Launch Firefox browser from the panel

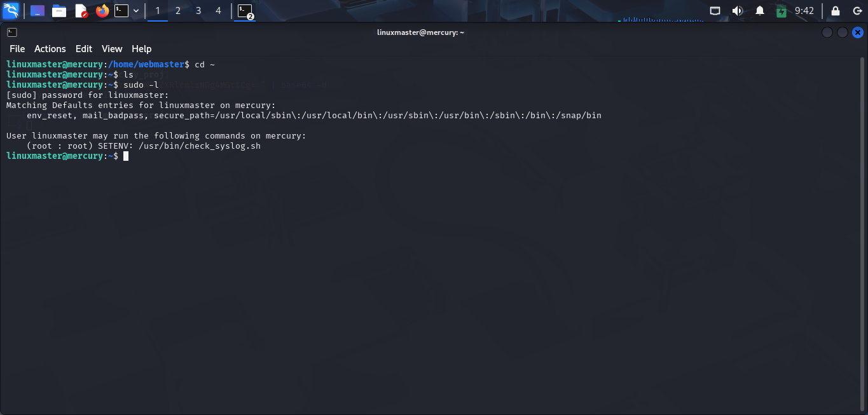coord(102,11)
